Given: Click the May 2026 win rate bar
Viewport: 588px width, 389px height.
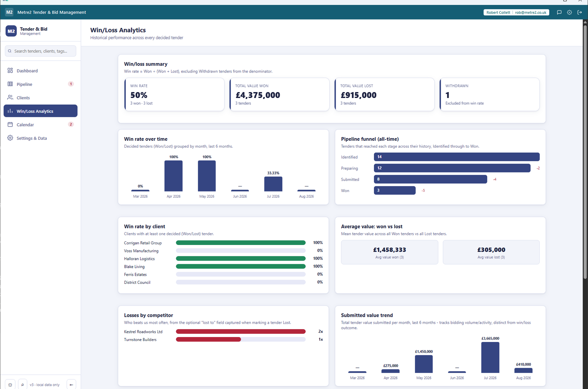Looking at the screenshot, I should pyautogui.click(x=207, y=176).
